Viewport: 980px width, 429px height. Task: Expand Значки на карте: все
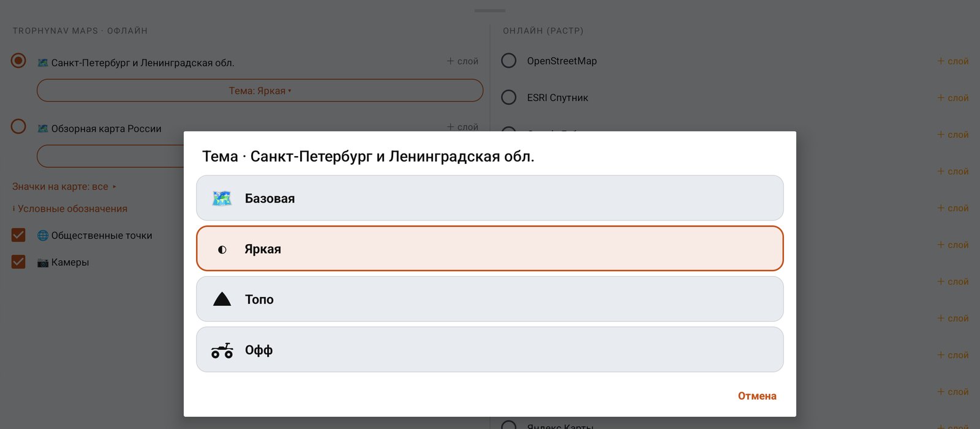(x=64, y=187)
